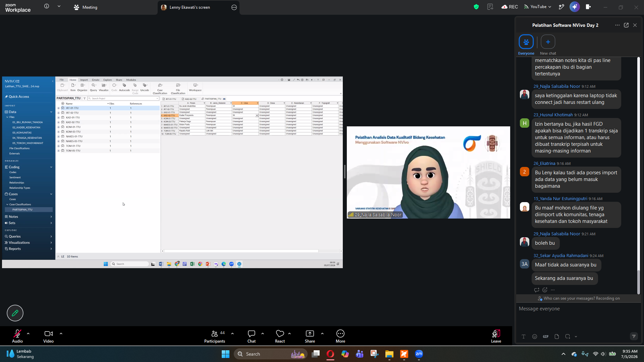The image size is (644, 362).
Task: Click 'Sekarang ada suaranya bu' message
Action: [x=564, y=278]
